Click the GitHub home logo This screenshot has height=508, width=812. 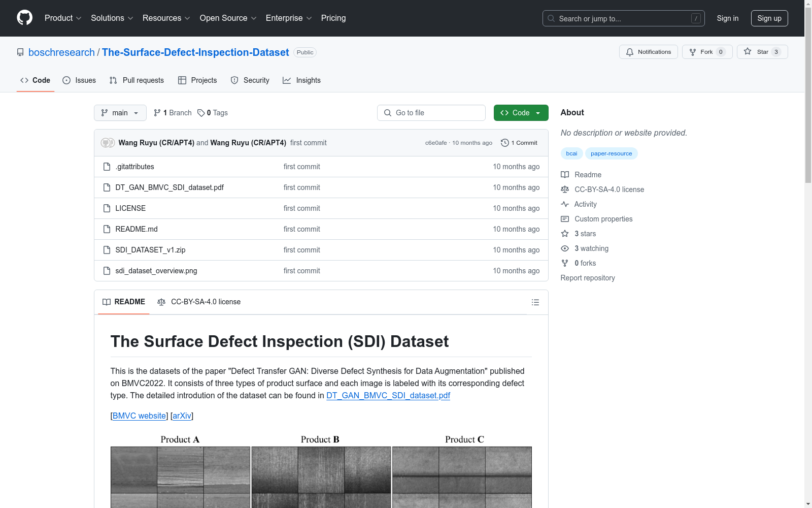[24, 18]
